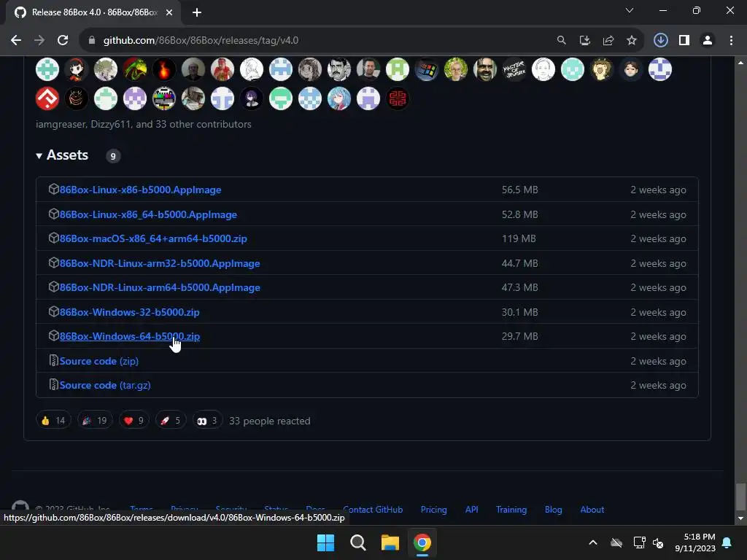This screenshot has height=560, width=747.
Task: Open About footer link
Action: (x=592, y=510)
